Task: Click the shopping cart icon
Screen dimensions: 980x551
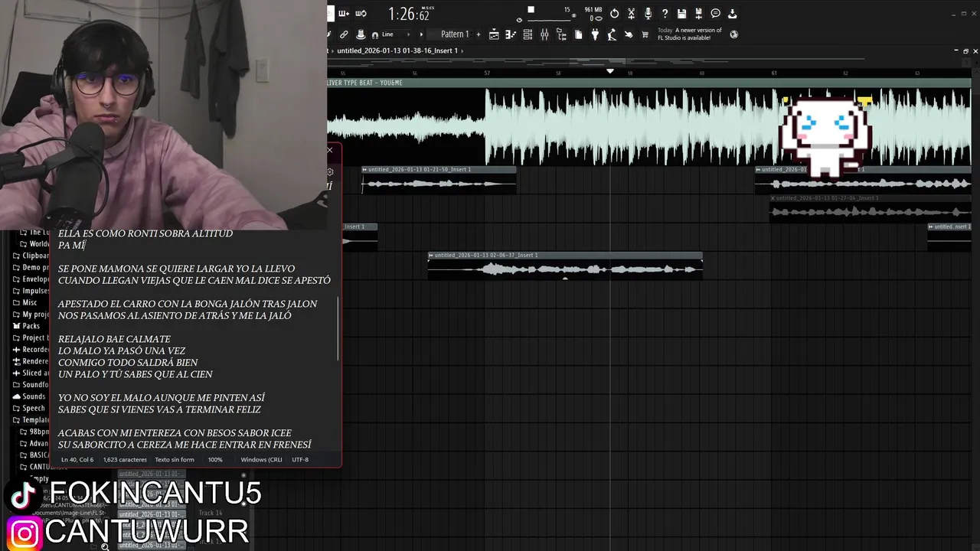Action: point(645,34)
